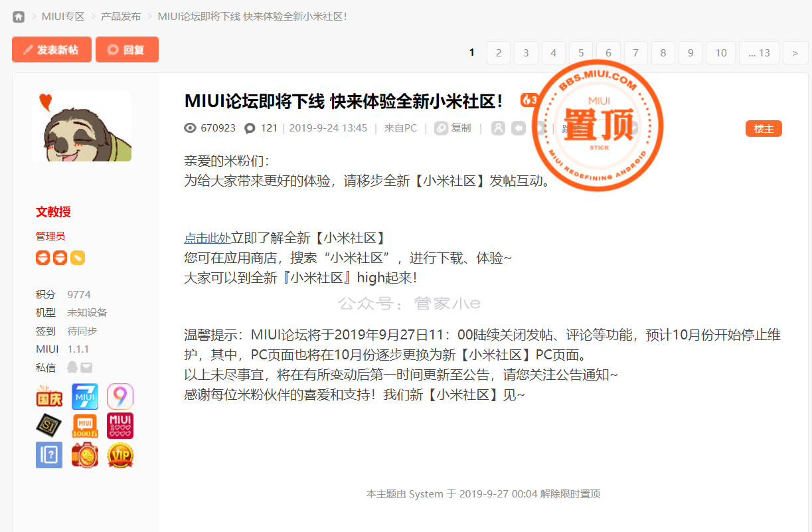
Task: Go to page 9
Action: pos(690,52)
